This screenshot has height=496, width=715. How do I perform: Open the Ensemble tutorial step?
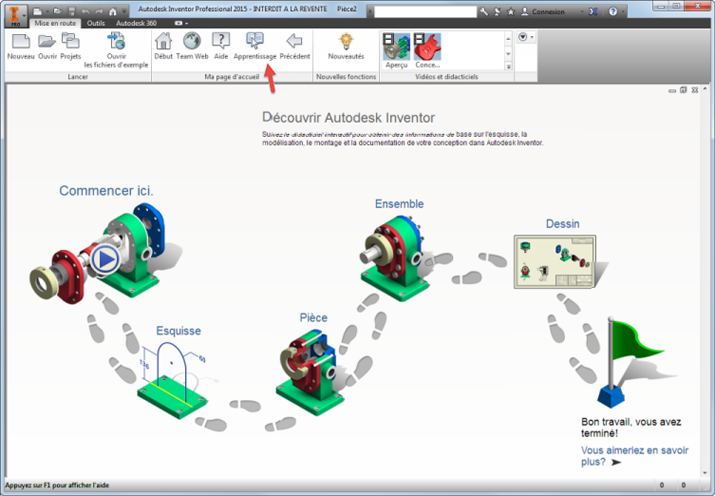click(x=399, y=204)
